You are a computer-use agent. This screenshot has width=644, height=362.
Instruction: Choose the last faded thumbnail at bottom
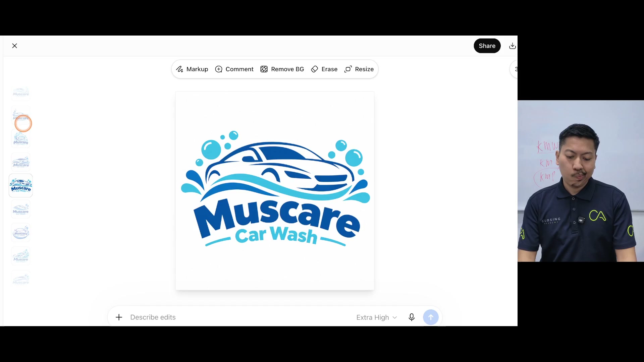[21, 279]
